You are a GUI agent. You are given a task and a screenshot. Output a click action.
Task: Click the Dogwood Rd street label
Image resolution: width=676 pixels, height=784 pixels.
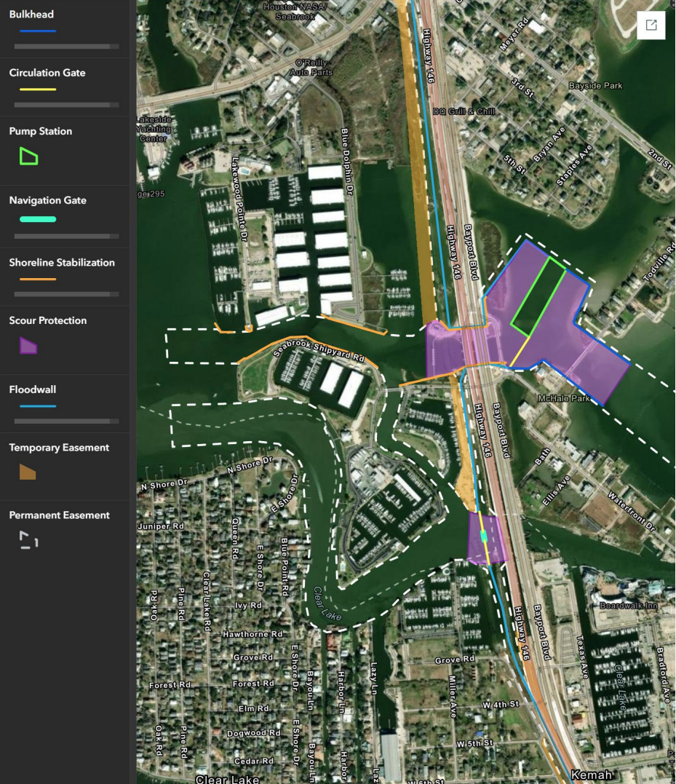coord(253,733)
